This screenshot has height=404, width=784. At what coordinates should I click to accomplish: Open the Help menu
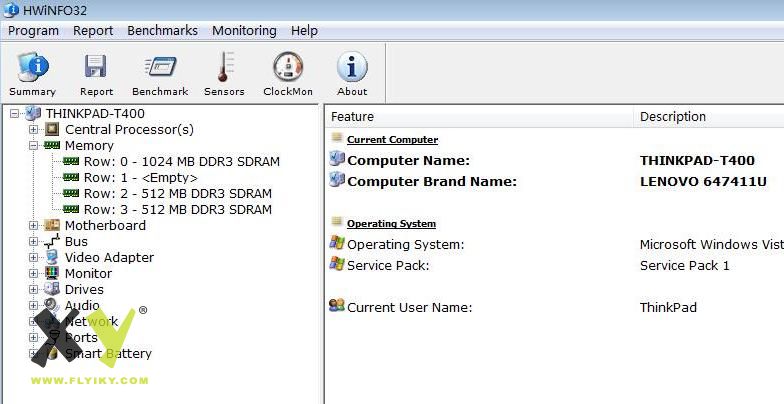click(304, 31)
